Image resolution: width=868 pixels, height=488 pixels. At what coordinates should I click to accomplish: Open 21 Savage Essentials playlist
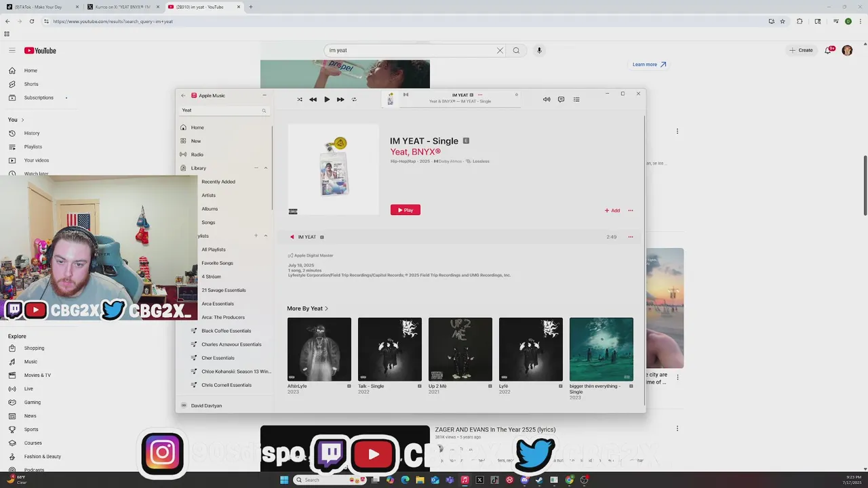pos(224,290)
